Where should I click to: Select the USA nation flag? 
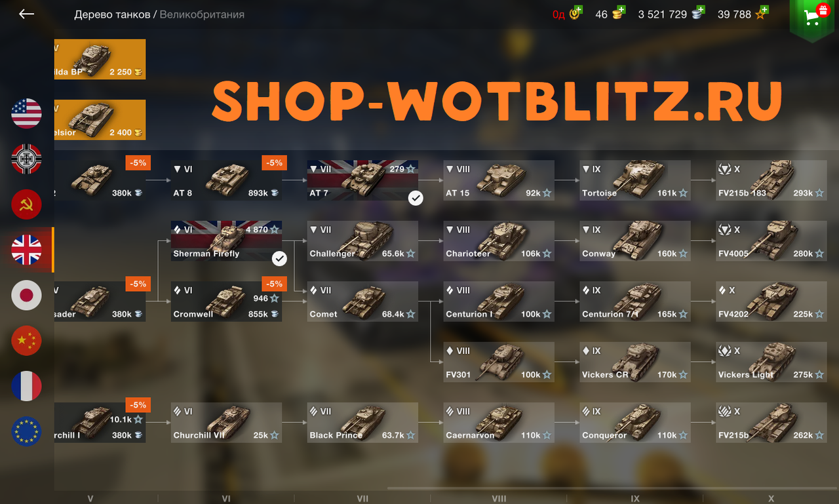pos(26,113)
